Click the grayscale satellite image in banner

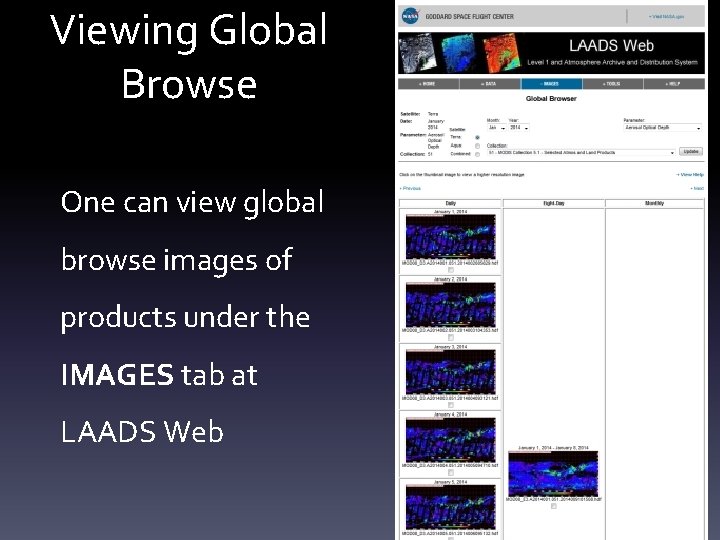tap(417, 53)
